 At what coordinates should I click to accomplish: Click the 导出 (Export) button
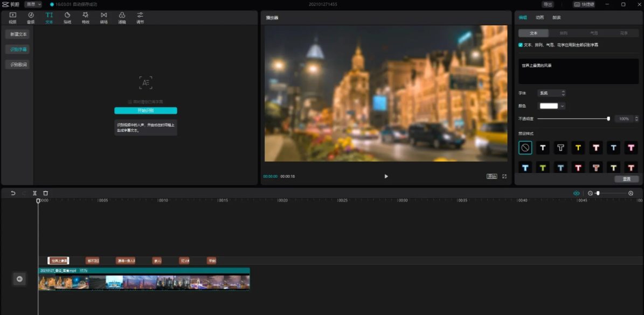click(x=548, y=4)
